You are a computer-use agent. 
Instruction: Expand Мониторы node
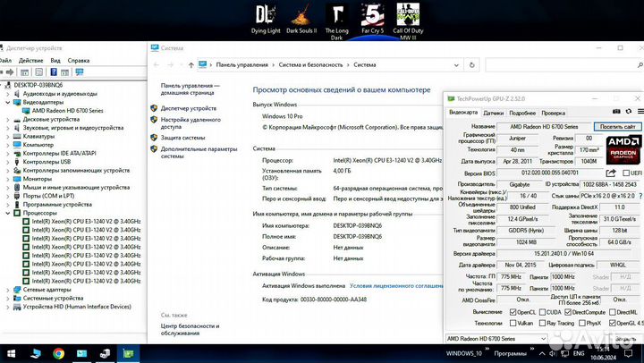(7, 179)
